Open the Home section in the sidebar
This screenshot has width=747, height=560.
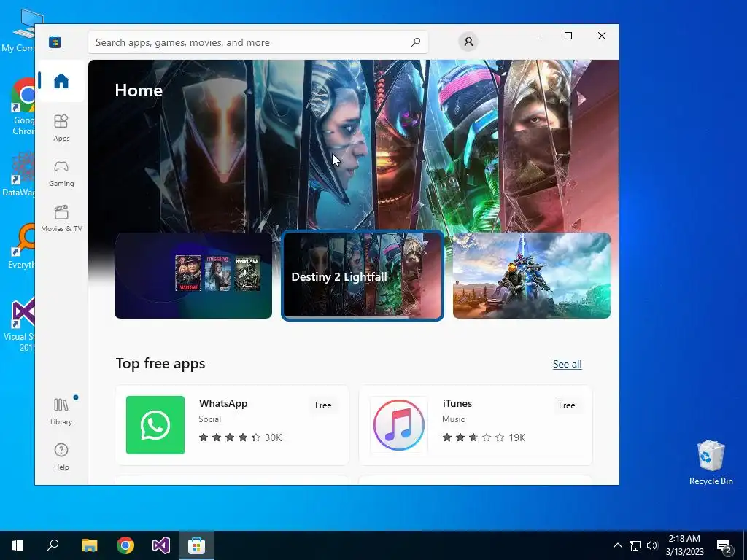[61, 81]
